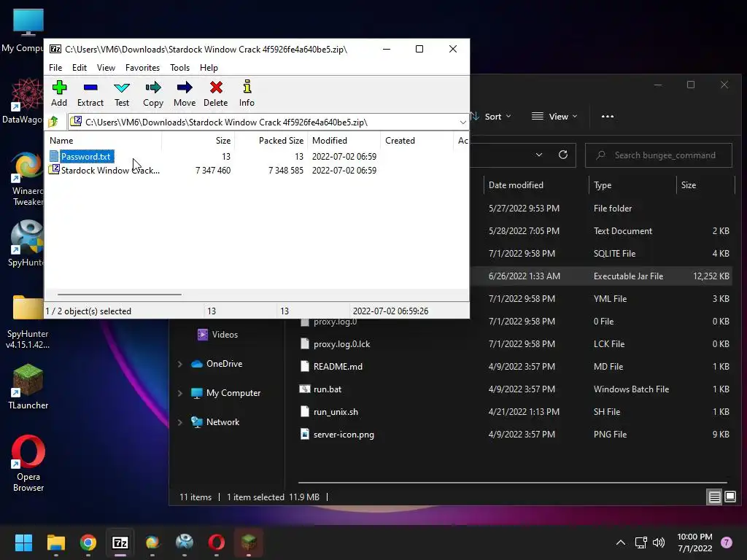Refresh the Explorer folder view
This screenshot has height=560, width=747.
pos(563,155)
